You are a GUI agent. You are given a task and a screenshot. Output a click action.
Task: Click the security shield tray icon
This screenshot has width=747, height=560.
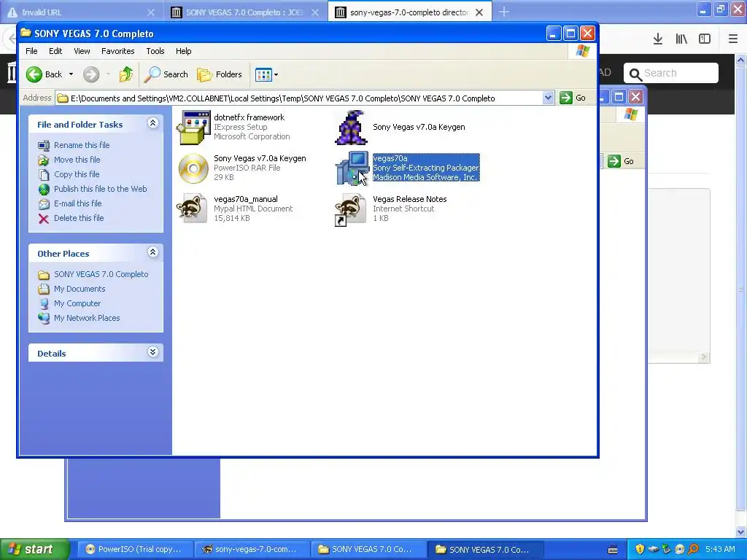640,549
